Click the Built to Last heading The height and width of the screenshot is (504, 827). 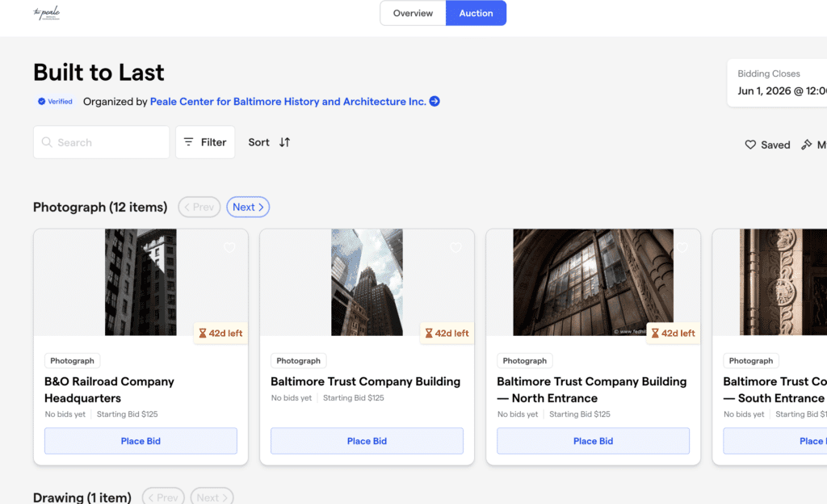(x=99, y=72)
